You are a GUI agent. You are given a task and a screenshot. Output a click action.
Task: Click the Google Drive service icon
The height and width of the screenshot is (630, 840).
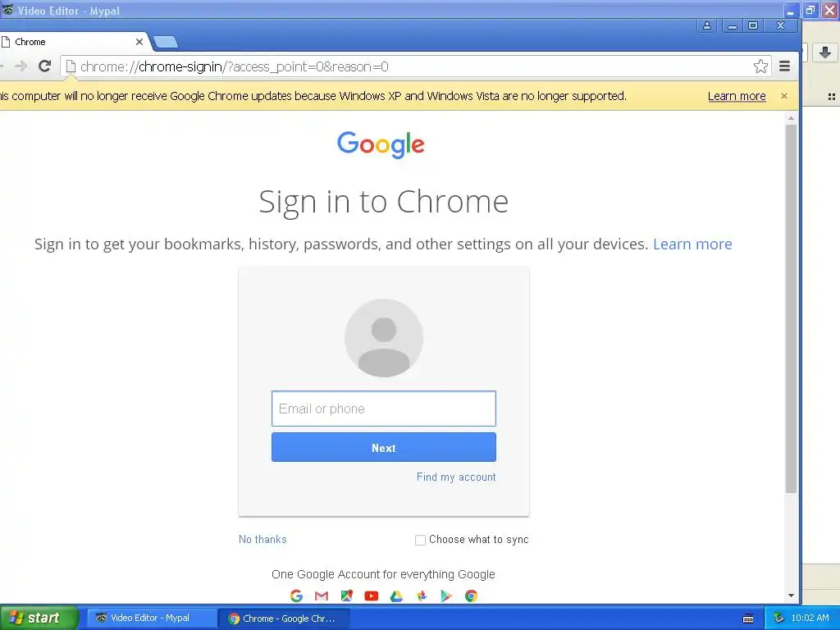pos(396,596)
